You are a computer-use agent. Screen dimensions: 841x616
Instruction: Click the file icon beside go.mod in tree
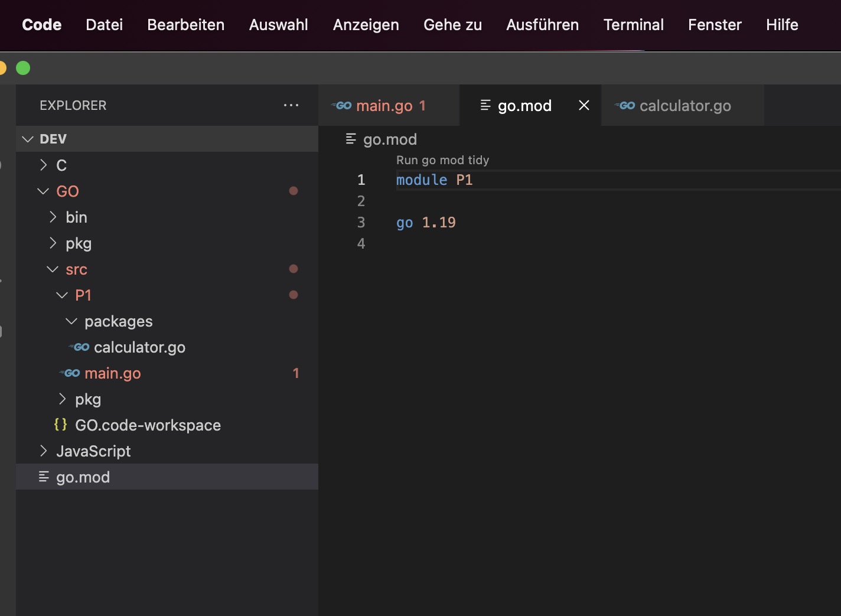(x=44, y=477)
